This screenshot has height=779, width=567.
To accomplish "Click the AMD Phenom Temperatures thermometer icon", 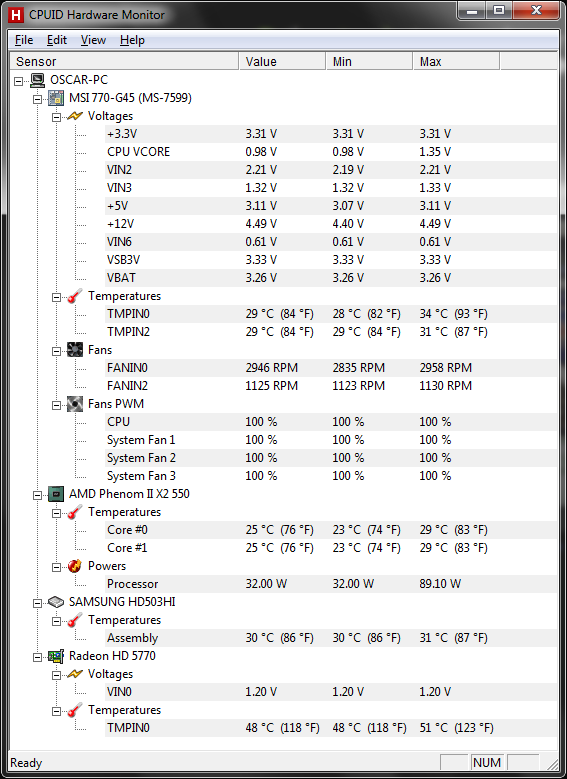I will [x=75, y=512].
